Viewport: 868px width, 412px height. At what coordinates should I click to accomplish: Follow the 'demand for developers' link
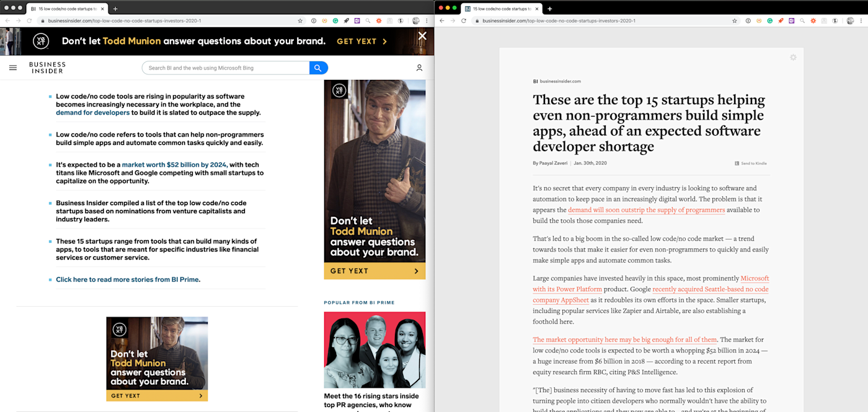(x=93, y=113)
